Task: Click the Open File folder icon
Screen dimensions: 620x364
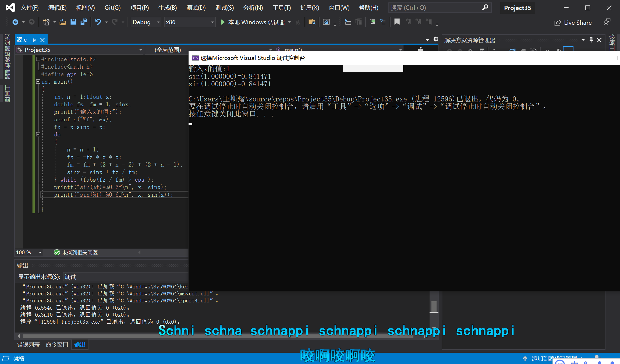Action: point(63,22)
